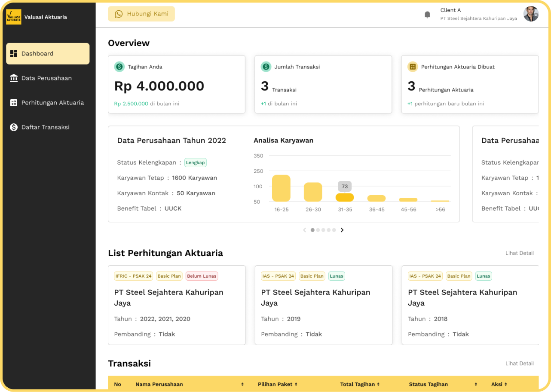Go to next carousel slide arrow
Viewport: 551px width, 392px height.
(342, 230)
